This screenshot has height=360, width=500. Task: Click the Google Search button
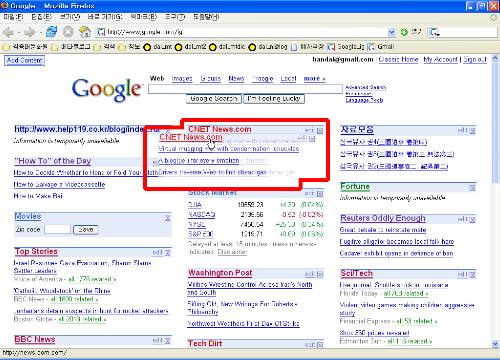[x=214, y=99]
